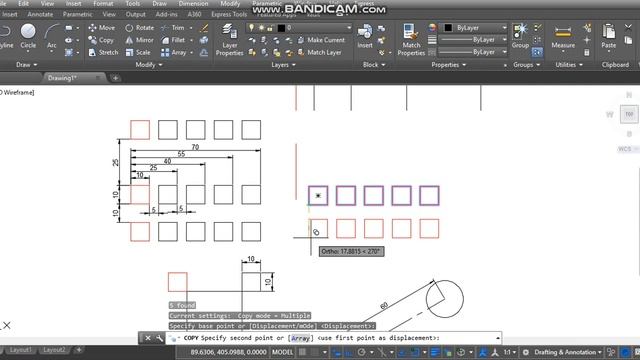Screen dimensions: 640x360
Task: Click the Move tool in Modify panel
Action: point(102,28)
